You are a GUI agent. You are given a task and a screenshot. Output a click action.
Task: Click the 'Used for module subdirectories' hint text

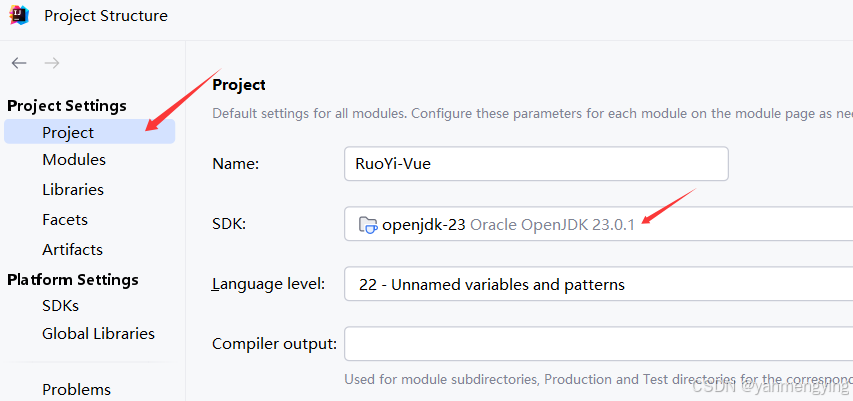(x=598, y=379)
